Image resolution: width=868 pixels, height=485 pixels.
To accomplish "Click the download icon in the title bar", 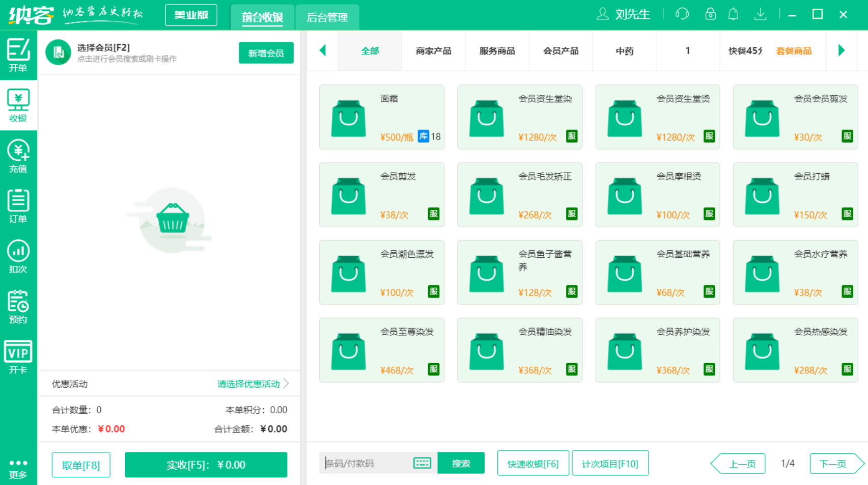I will coord(761,14).
